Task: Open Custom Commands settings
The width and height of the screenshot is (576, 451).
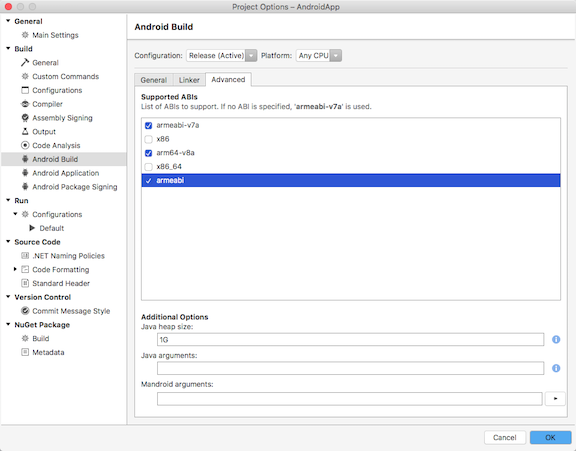Action: 65,76
